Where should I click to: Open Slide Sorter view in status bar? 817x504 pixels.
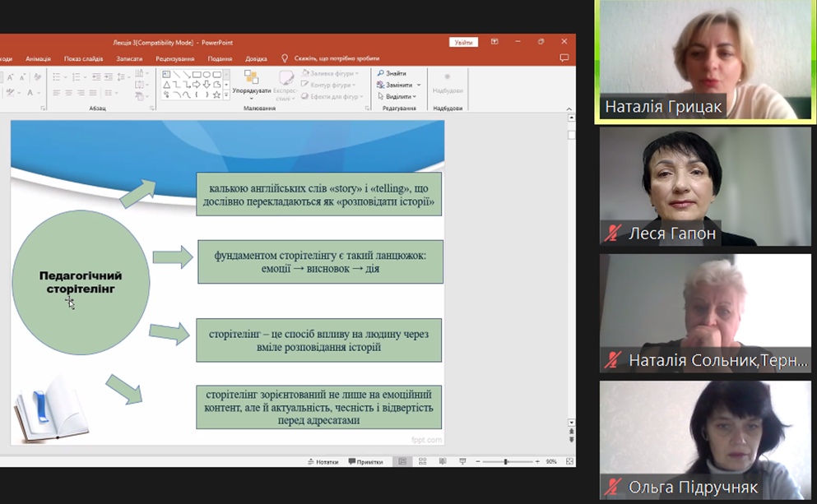click(x=421, y=461)
